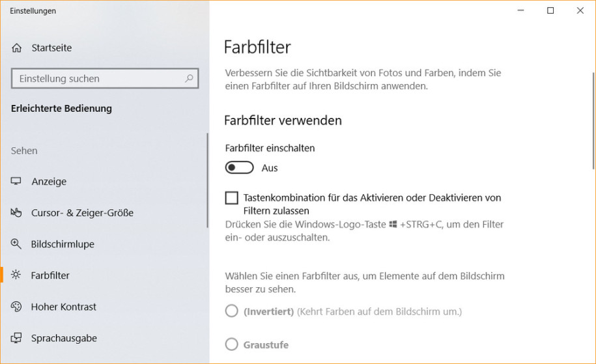
Task: Go to Startseite
Action: (51, 48)
